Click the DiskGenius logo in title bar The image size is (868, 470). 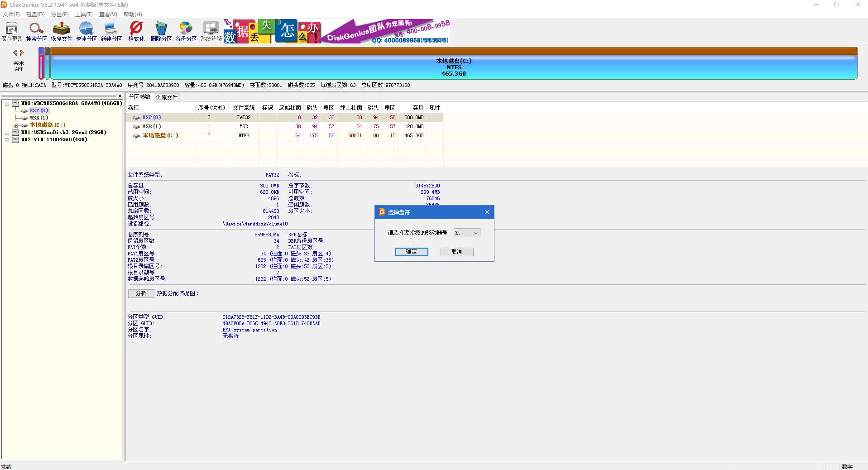(4, 5)
